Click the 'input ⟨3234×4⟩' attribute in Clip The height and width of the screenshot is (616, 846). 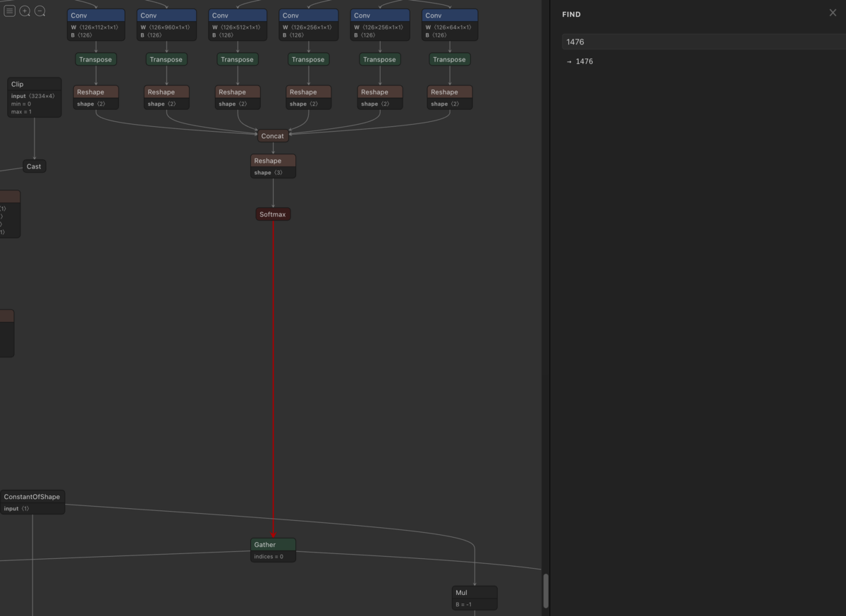click(x=33, y=96)
